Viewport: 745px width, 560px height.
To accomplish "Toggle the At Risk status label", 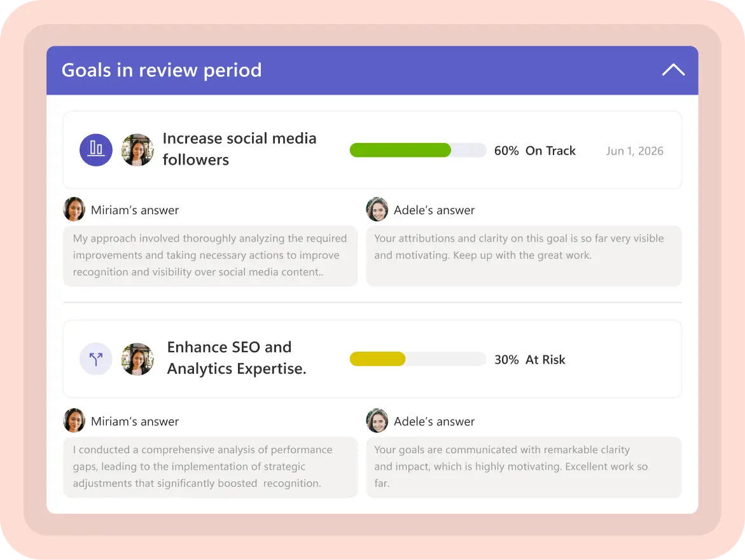I will [546, 359].
